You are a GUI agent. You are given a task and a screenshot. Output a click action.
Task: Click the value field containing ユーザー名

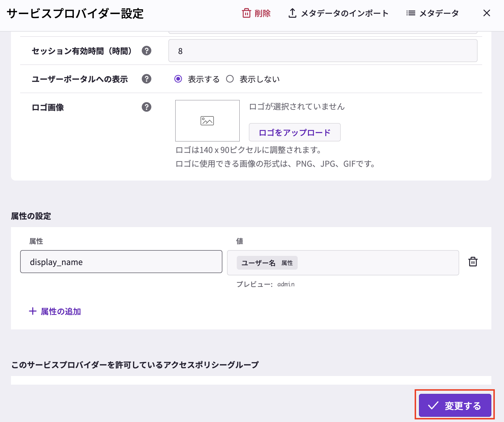point(343,263)
